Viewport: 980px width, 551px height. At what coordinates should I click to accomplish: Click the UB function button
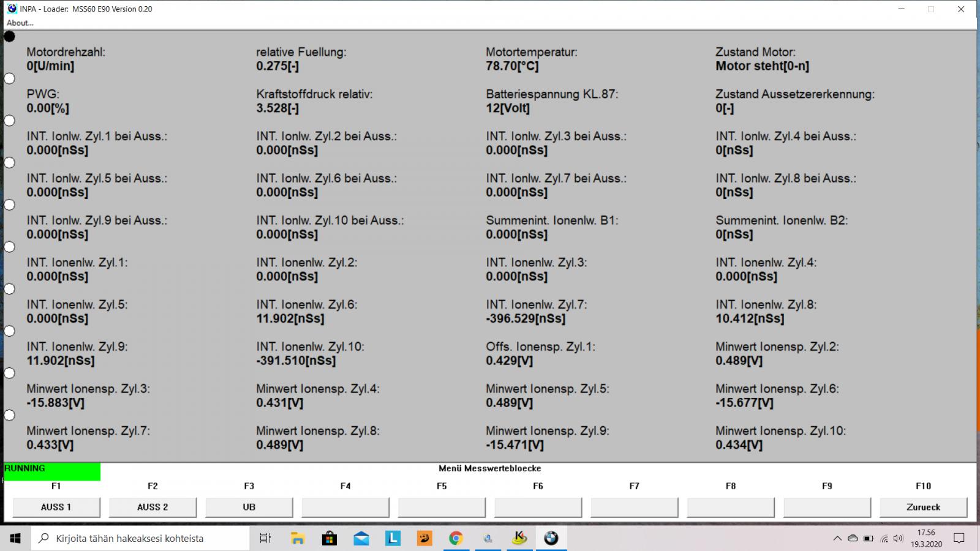coord(249,507)
